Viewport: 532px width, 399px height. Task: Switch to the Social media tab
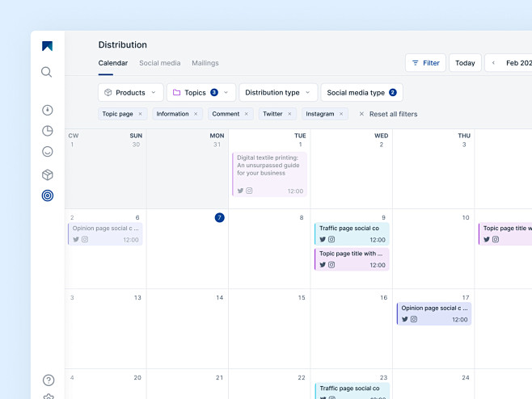[x=160, y=63]
